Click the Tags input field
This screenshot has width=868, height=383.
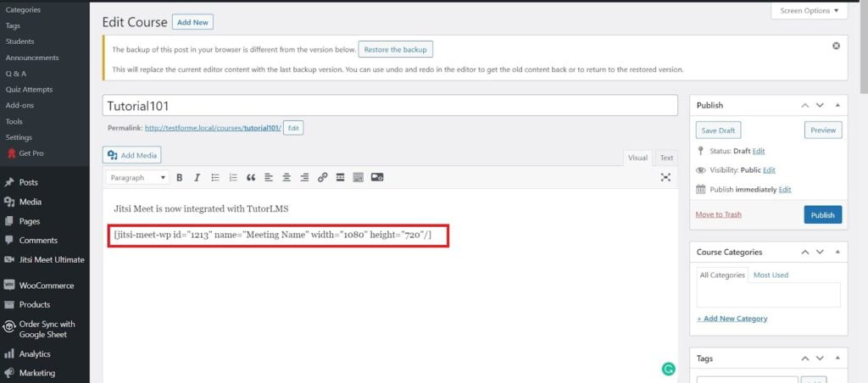click(748, 380)
